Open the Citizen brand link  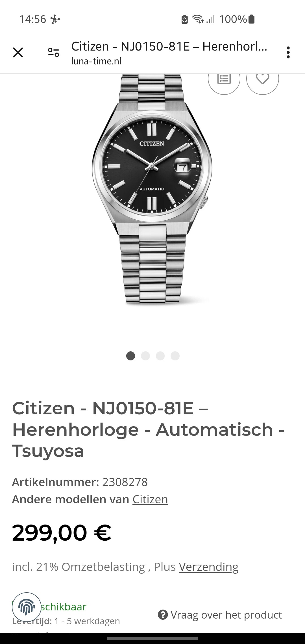point(150,499)
